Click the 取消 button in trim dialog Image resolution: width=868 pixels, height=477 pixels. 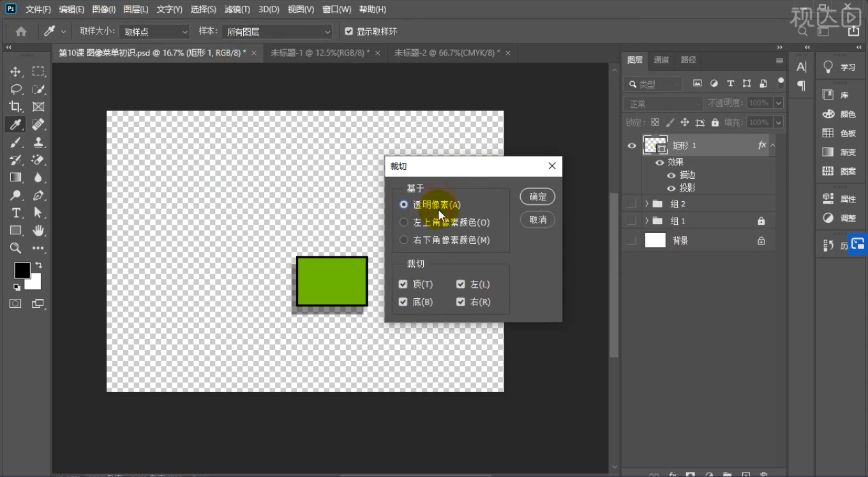click(537, 220)
